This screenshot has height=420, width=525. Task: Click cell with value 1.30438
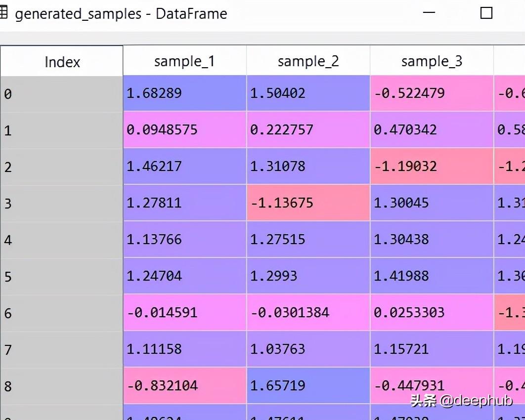432,239
